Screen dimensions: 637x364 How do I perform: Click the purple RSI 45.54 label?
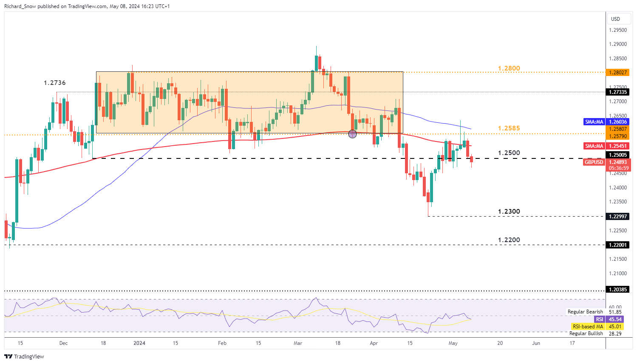[x=609, y=319]
